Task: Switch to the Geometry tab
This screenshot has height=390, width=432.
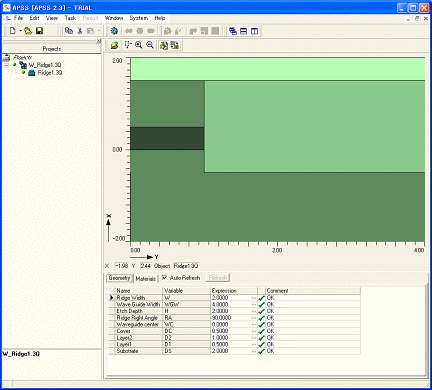Action: click(x=119, y=278)
